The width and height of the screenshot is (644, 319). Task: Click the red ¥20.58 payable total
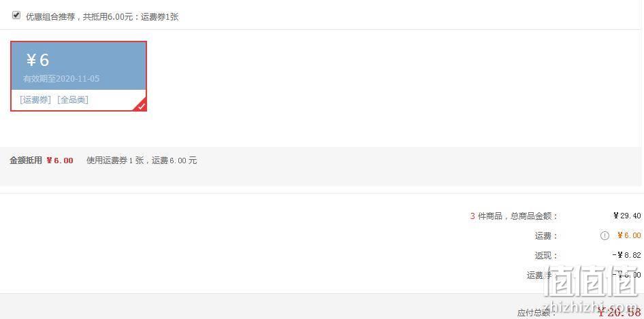619,312
